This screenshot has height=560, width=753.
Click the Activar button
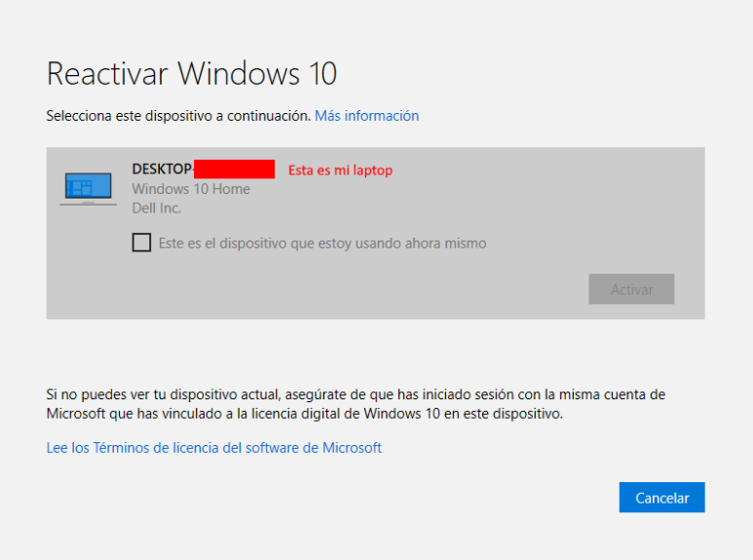(x=631, y=289)
